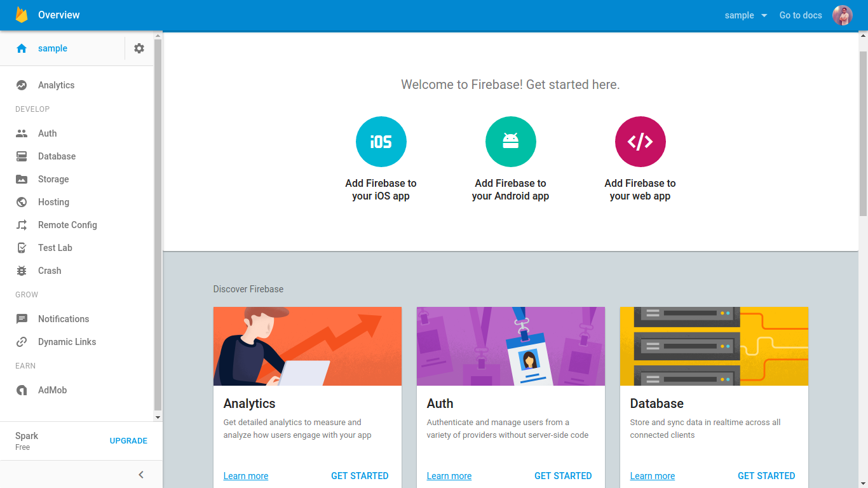Click the Crash bug icon
Image resolution: width=868 pixels, height=488 pixels.
pos(22,271)
